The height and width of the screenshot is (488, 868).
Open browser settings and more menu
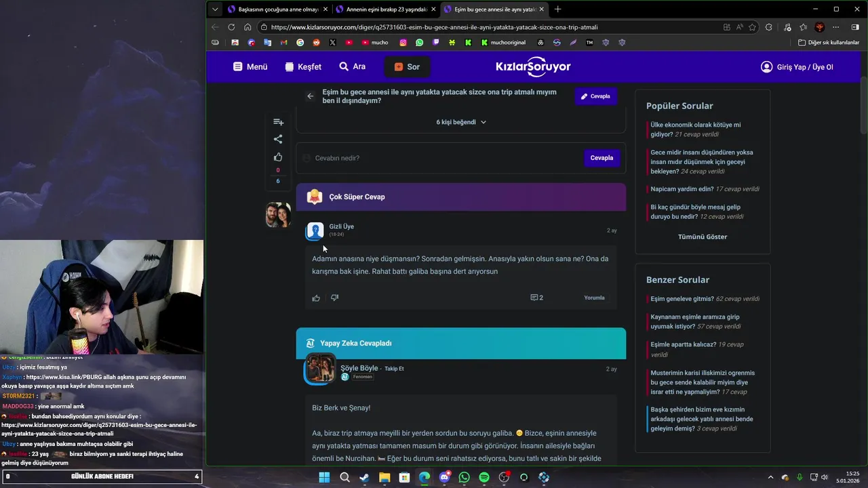tap(836, 27)
